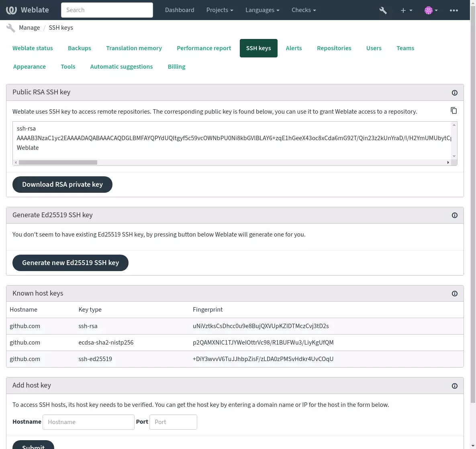Click right arrow of key box scrollbar
The image size is (476, 449).
(x=448, y=162)
